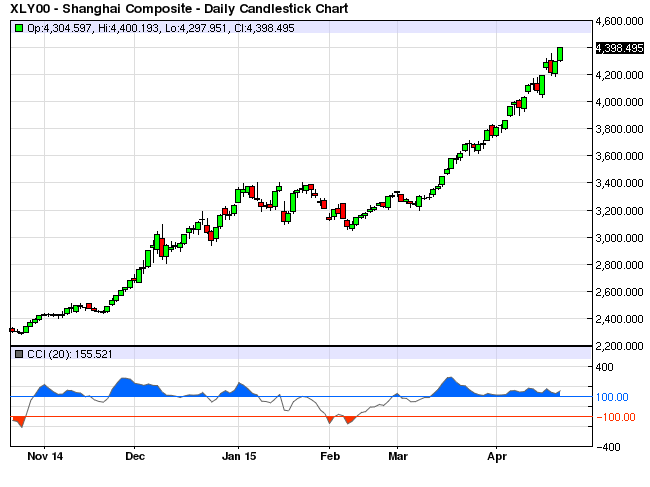Click the 3,600.000 price axis label
This screenshot has height=487, width=650.
click(x=619, y=156)
